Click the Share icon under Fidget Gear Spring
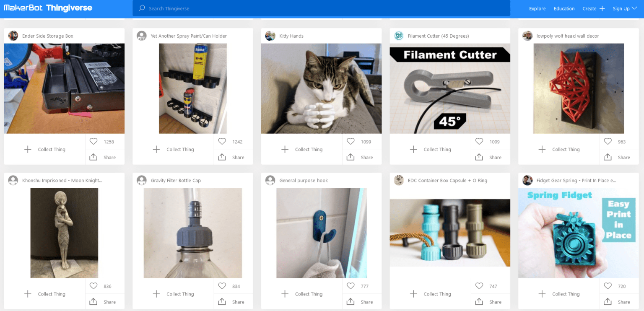This screenshot has width=644, height=311. coord(608,301)
